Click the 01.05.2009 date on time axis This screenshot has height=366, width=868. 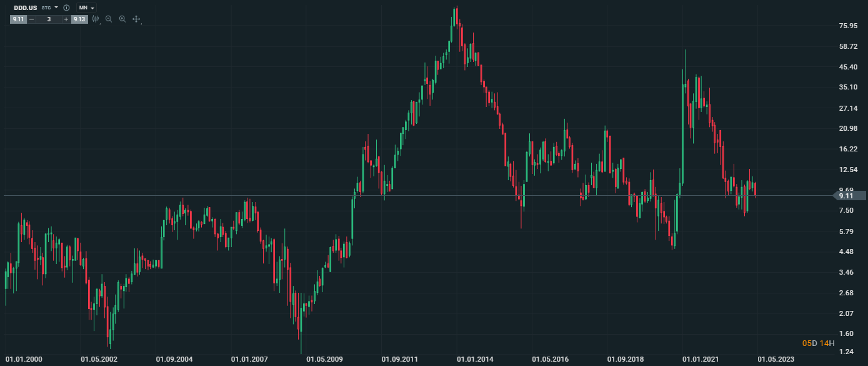[x=324, y=360]
